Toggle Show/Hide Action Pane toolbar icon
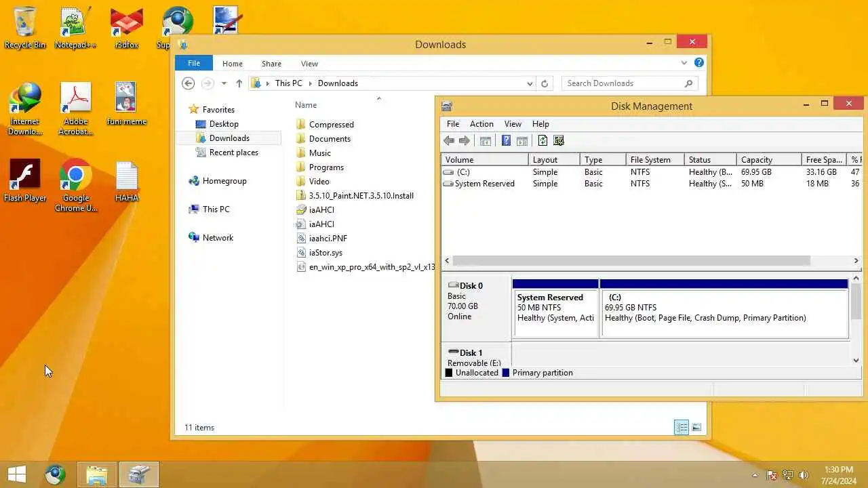868x488 pixels. click(522, 141)
